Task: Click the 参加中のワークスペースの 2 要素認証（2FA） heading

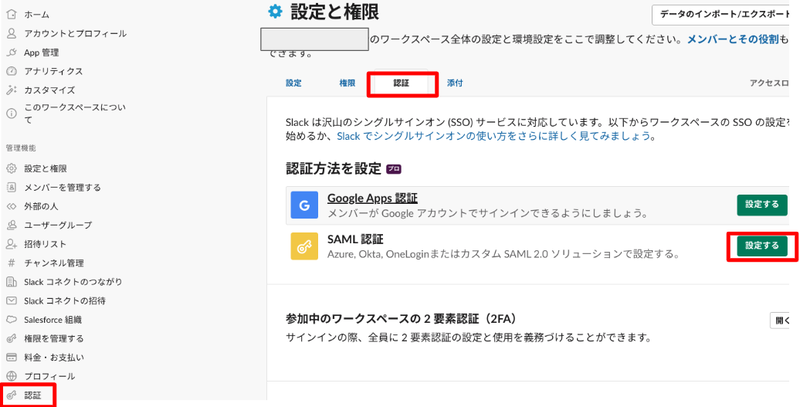Action: pyautogui.click(x=402, y=319)
